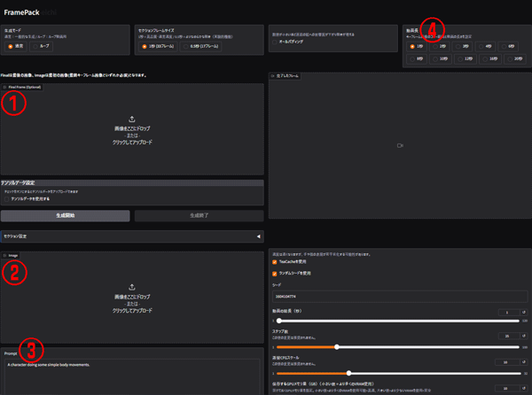This screenshot has width=532, height=395.
Task: Toggle the TeaCacheを使用 checkbox
Action: [x=275, y=262]
